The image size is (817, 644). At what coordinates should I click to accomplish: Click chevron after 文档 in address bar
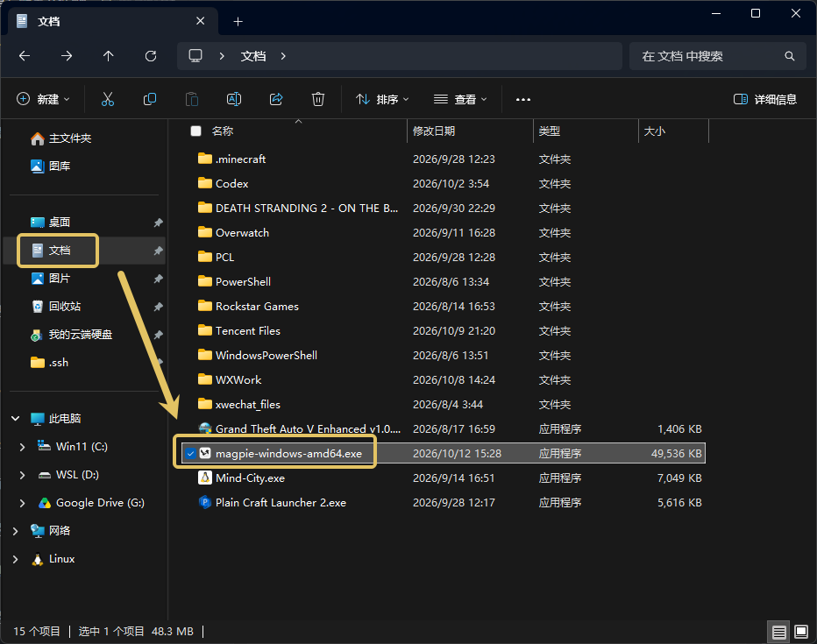click(283, 56)
